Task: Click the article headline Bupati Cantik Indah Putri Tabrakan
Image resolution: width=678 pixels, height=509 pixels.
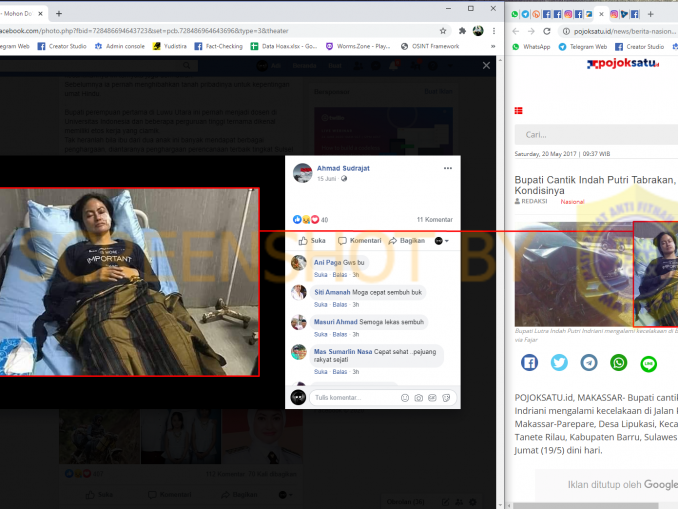Action: 596,185
